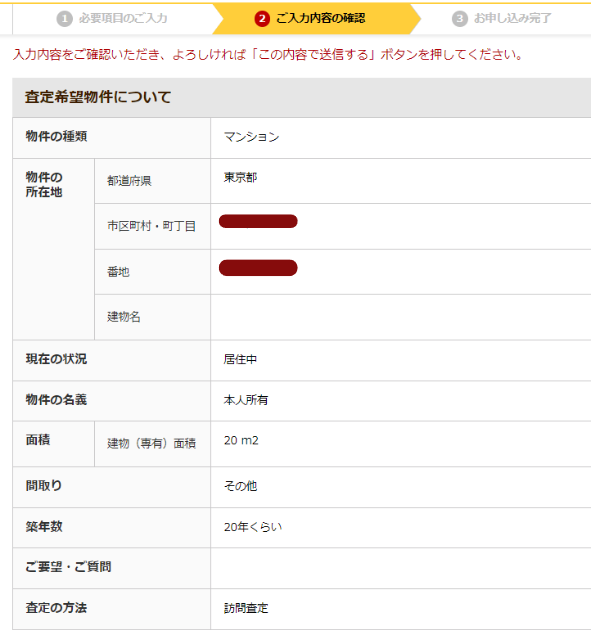Click the redacted 市区町村・町丁目 value
This screenshot has width=591, height=630.
(258, 221)
